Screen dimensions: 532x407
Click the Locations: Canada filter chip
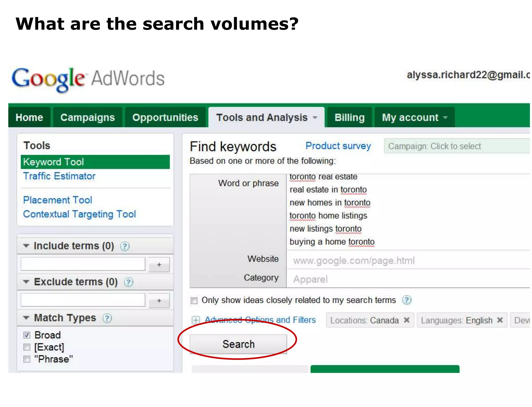pos(370,320)
